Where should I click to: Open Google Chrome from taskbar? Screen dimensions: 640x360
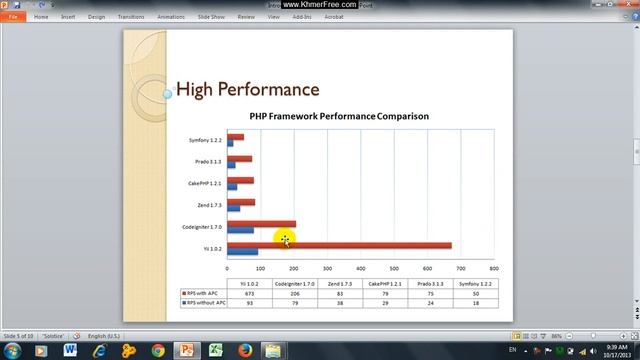click(158, 351)
